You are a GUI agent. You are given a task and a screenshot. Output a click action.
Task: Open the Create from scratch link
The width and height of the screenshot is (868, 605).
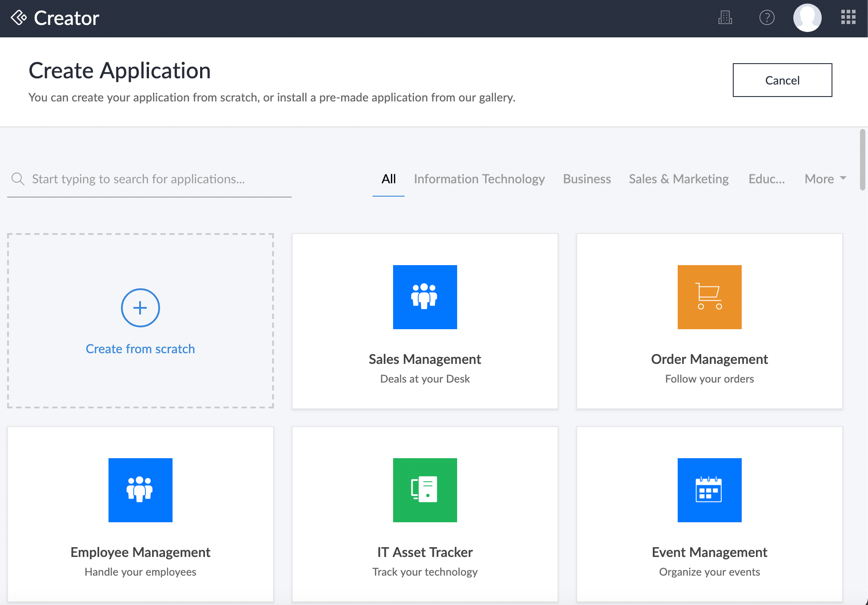(x=140, y=349)
